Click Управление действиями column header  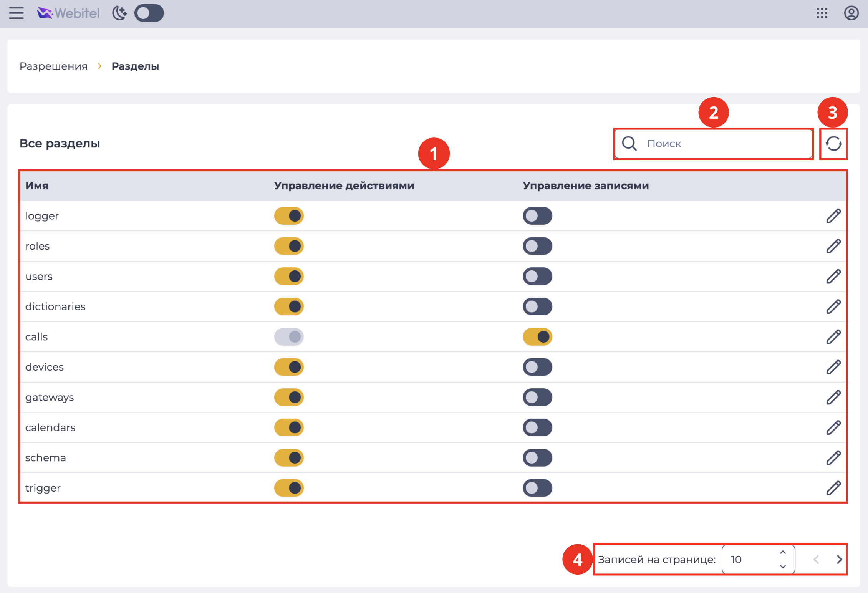pyautogui.click(x=344, y=186)
